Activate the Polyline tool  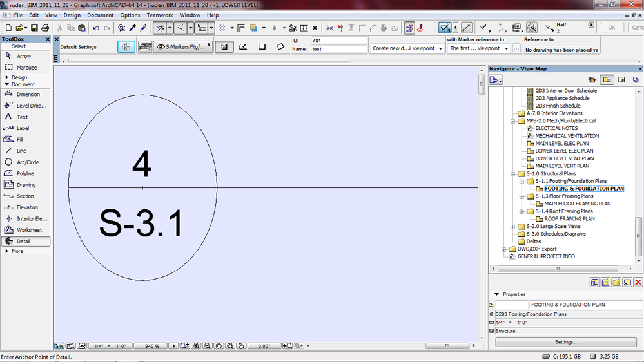tap(26, 174)
